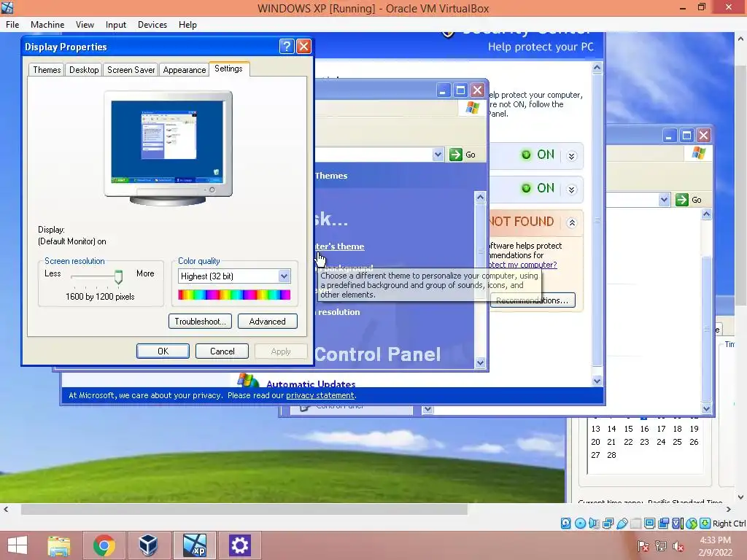Screen dimensions: 747x560
Task: Open VirtualBox Manager from the taskbar
Action: pyautogui.click(x=148, y=545)
